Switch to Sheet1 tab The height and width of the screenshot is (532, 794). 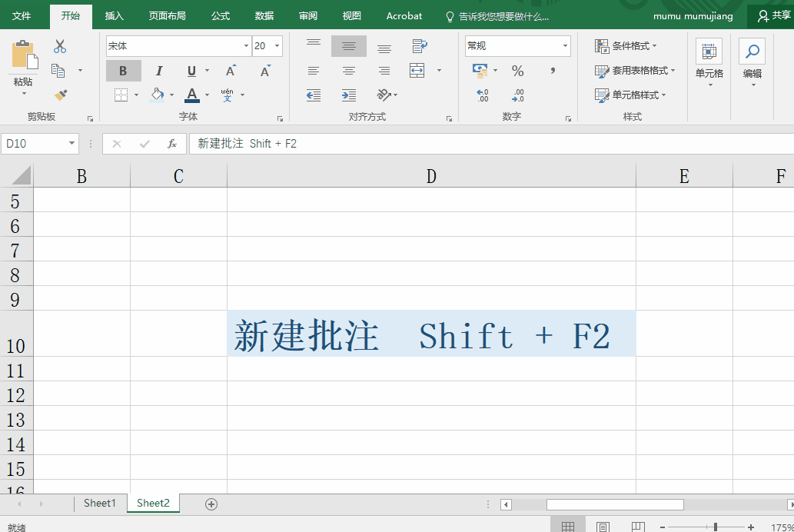point(100,503)
